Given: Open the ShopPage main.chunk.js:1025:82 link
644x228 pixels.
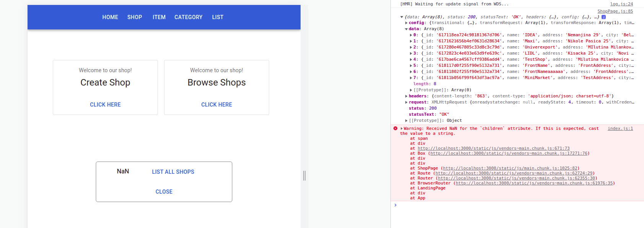Looking at the screenshot, I should coord(510,168).
